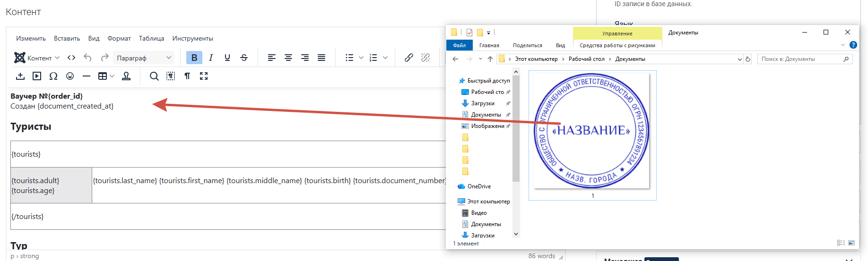Screen dimensions: 868x261
Task: Open the source code view icon
Action: click(71, 58)
